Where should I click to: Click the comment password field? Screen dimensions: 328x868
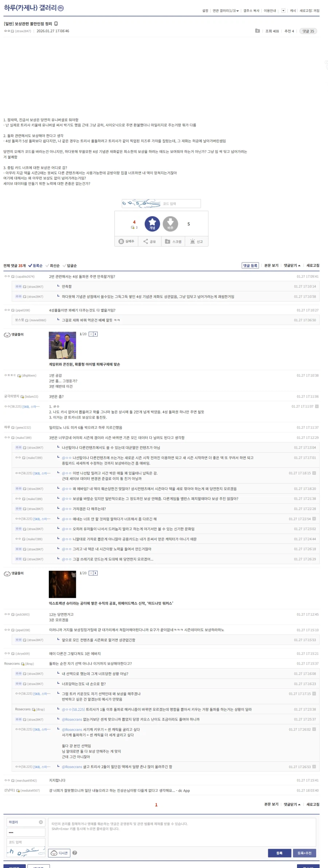pyautogui.click(x=26, y=832)
